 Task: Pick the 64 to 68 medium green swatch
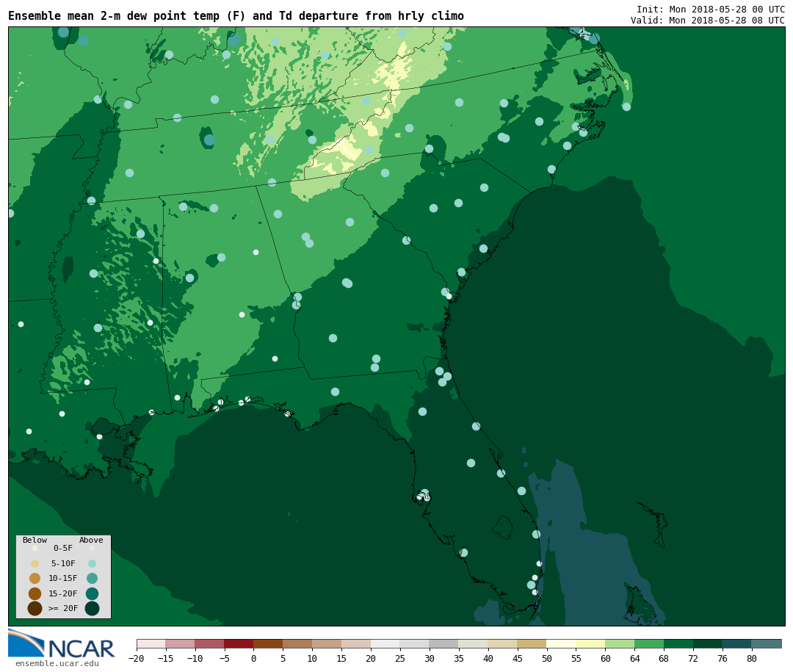click(649, 643)
